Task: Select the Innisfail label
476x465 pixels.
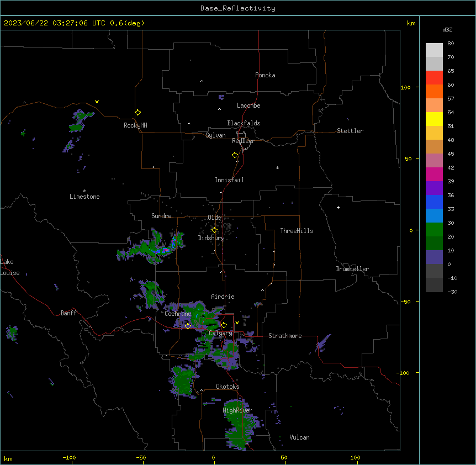Action: pos(229,180)
